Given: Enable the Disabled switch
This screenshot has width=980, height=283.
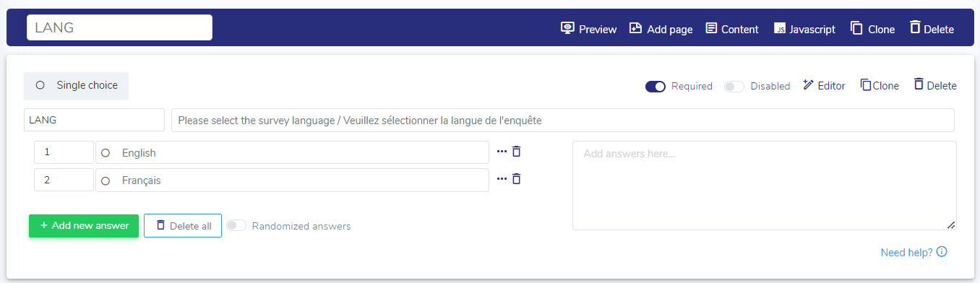Looking at the screenshot, I should (734, 87).
